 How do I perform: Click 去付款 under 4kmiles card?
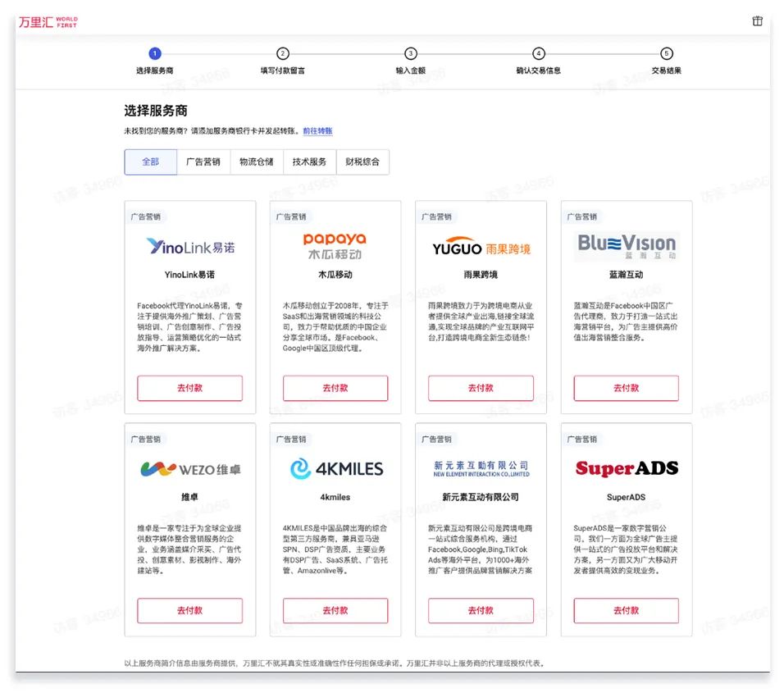335,610
